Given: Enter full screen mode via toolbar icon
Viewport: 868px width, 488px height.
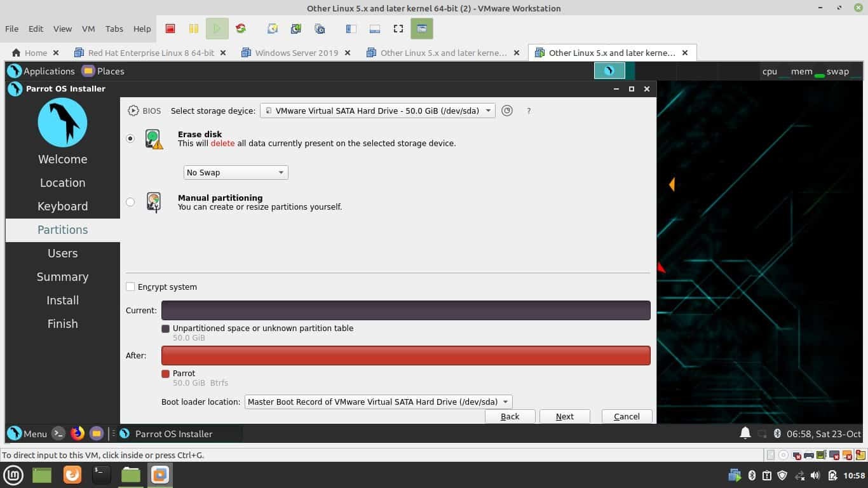Looking at the screenshot, I should point(398,29).
